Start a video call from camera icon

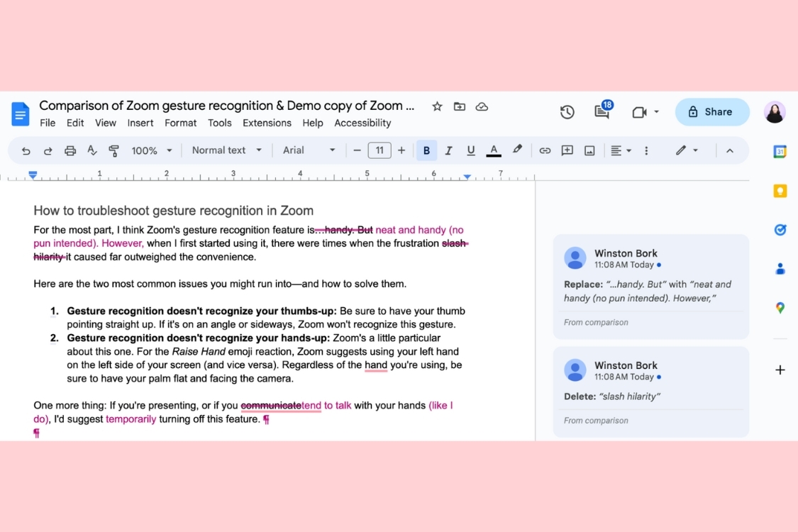pyautogui.click(x=639, y=112)
